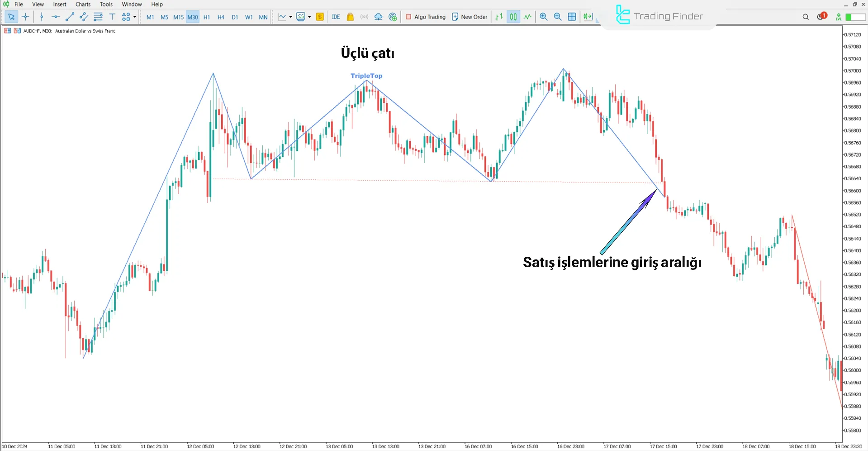Expand the indicators dropdown arrow
The height and width of the screenshot is (451, 868).
[x=310, y=17]
